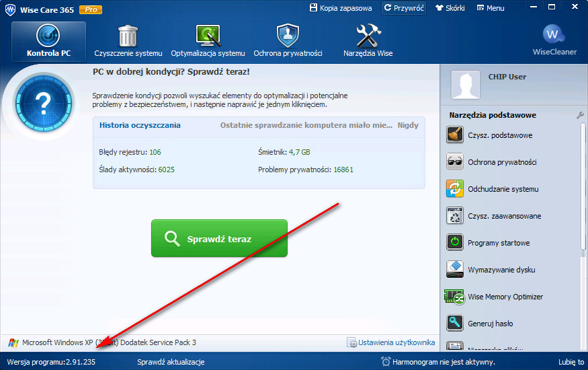Click the Wise Care 365 shield logo
The width and height of the screenshot is (588, 370).
point(11,10)
